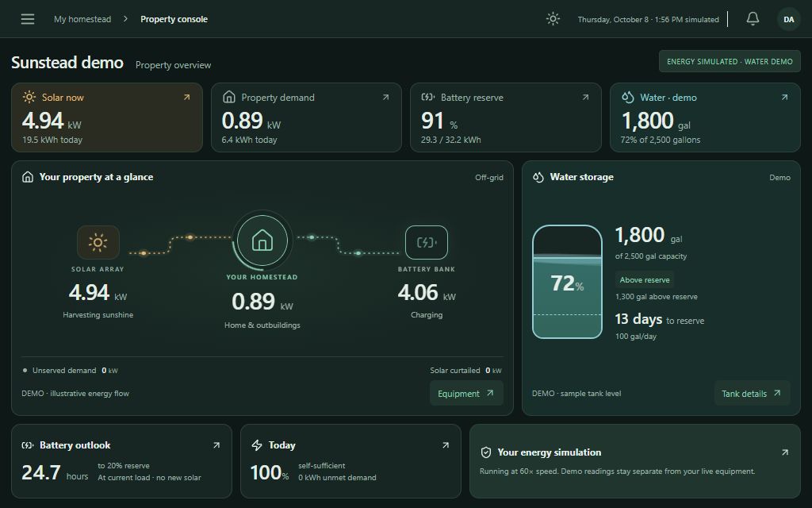Click the water tank 72% gauge

pos(567,282)
